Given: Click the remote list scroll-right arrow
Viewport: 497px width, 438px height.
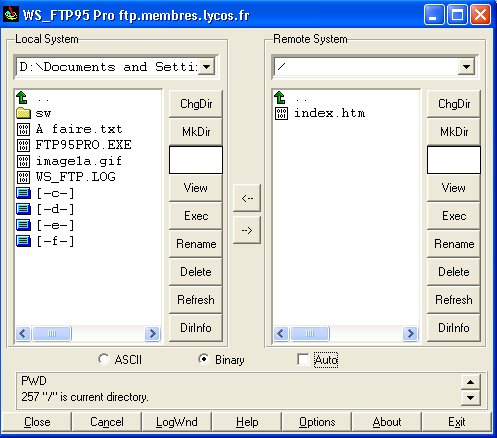Looking at the screenshot, I should point(410,333).
